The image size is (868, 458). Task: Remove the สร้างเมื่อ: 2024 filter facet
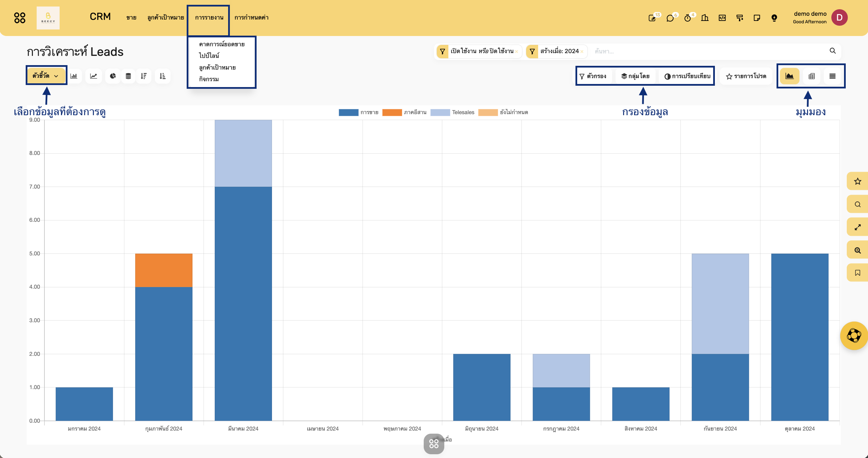pos(582,52)
